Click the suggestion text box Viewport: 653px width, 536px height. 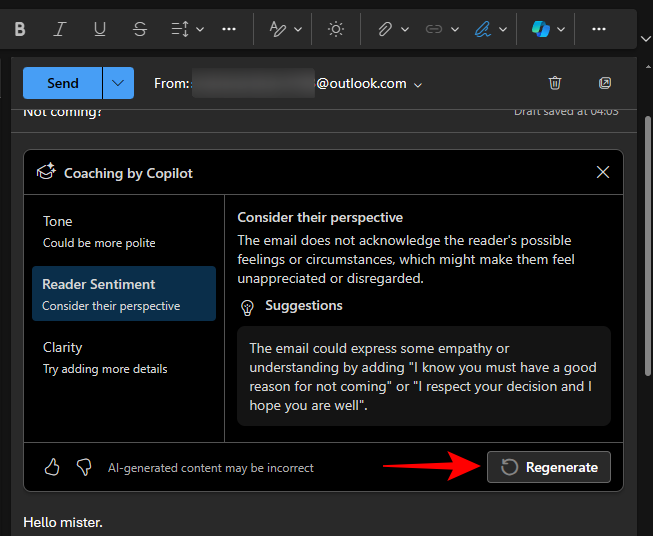pyautogui.click(x=424, y=376)
